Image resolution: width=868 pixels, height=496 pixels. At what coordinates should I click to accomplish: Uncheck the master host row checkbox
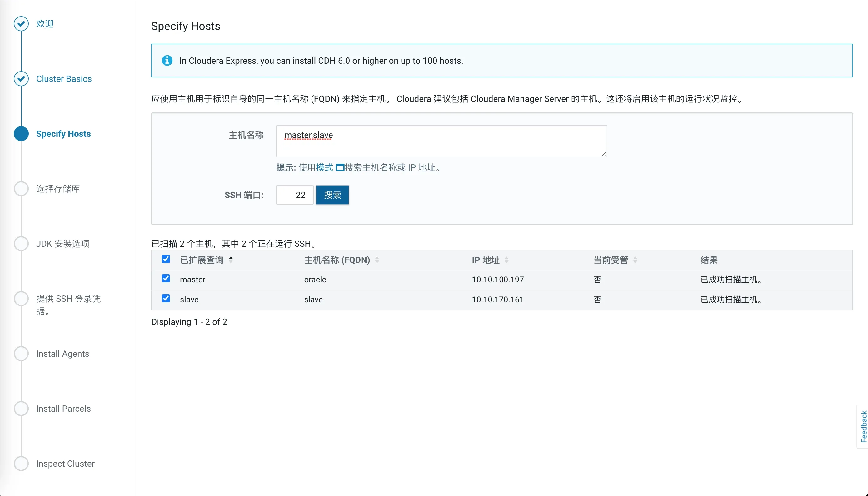coord(166,279)
